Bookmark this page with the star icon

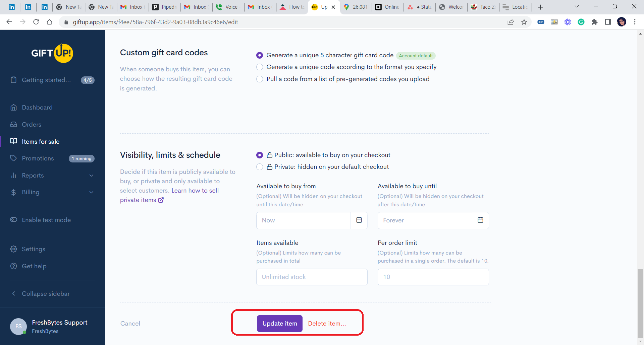click(x=524, y=22)
